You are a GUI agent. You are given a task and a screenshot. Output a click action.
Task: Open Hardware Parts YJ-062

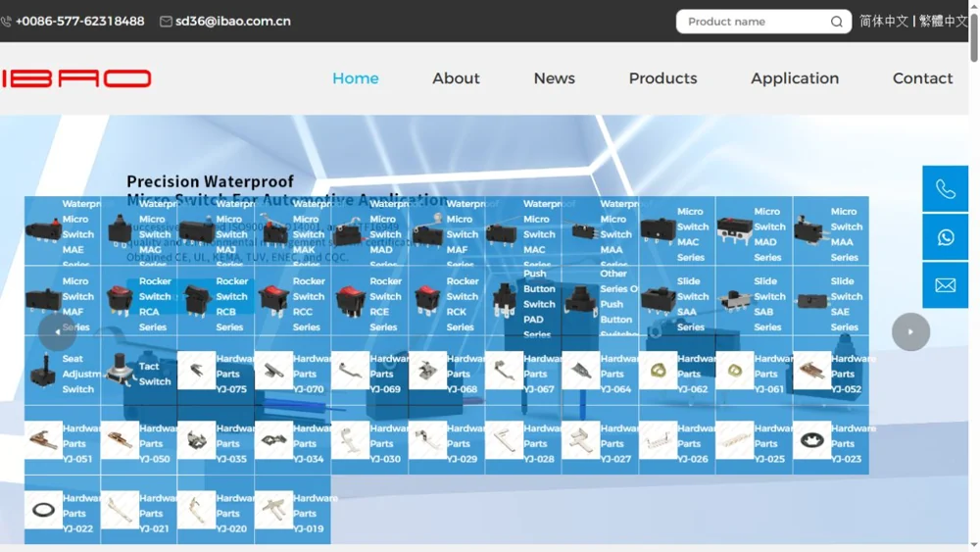[677, 370]
